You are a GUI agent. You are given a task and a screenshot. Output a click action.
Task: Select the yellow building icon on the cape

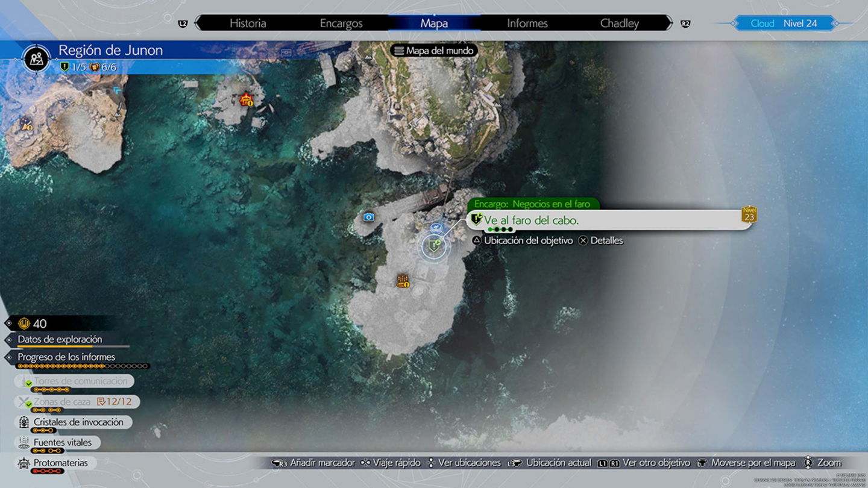tap(403, 281)
